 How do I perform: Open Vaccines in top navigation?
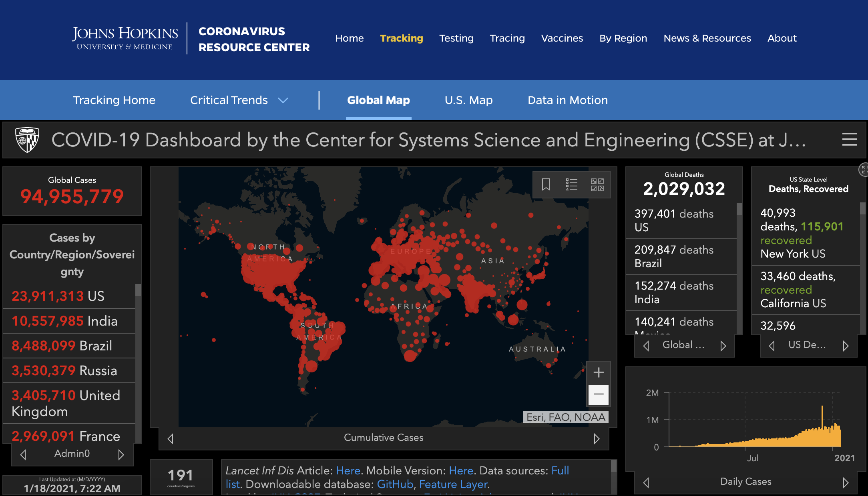[x=562, y=38]
